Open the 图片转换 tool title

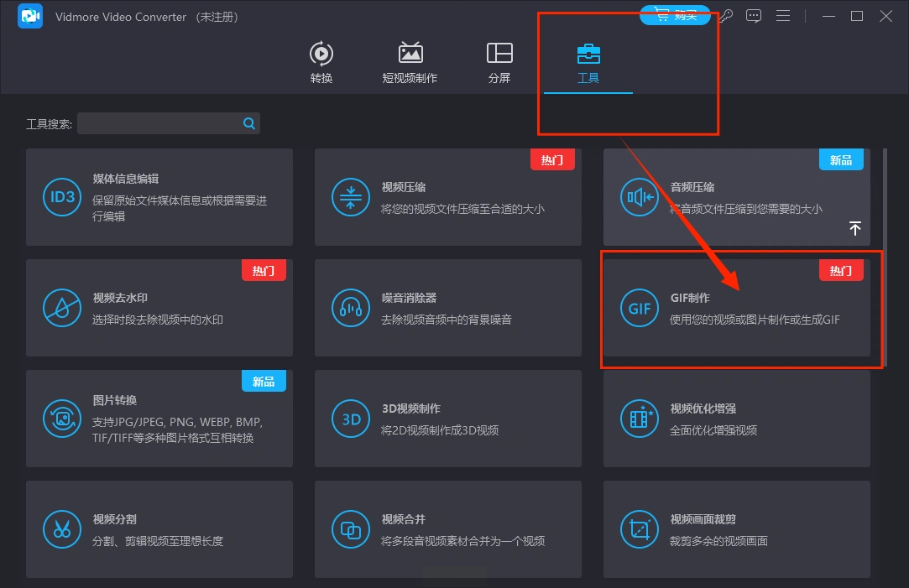(x=115, y=400)
